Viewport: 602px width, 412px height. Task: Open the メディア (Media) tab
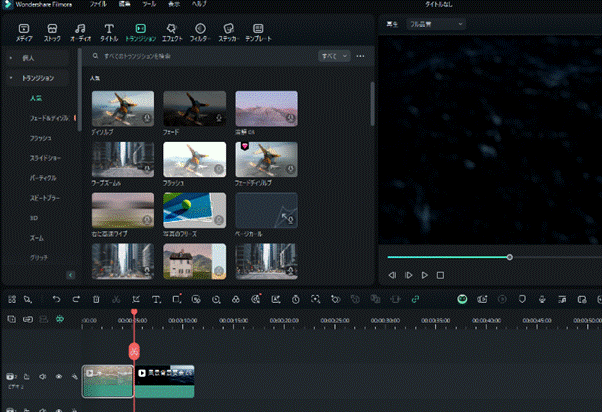[24, 33]
